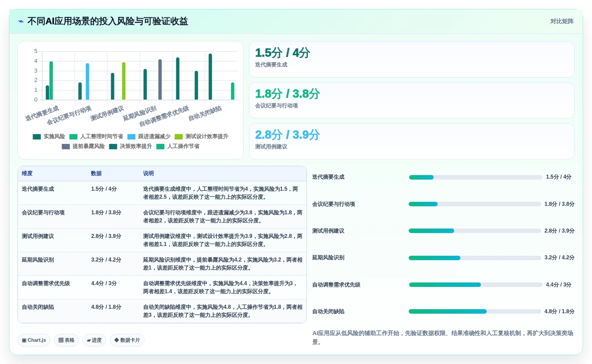Click the 延期风险识别 chart axis label
Image resolution: width=592 pixels, height=364 pixels.
point(141,113)
